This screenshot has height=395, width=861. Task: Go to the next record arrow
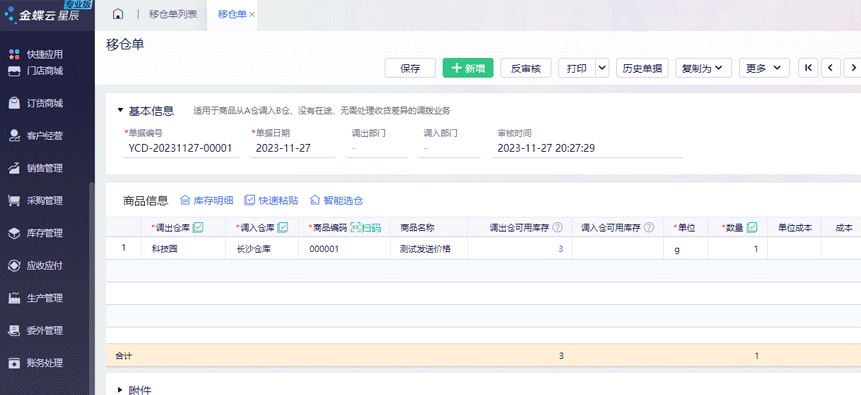853,68
